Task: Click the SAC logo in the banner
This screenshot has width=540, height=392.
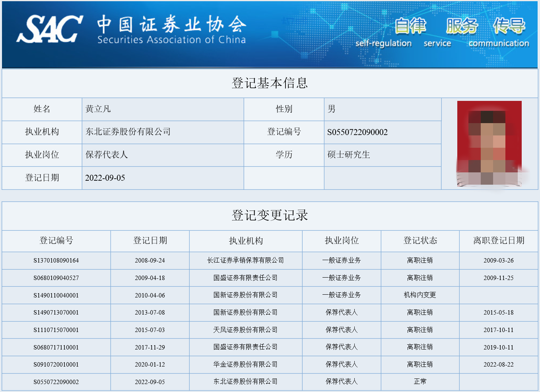Action: pos(50,29)
